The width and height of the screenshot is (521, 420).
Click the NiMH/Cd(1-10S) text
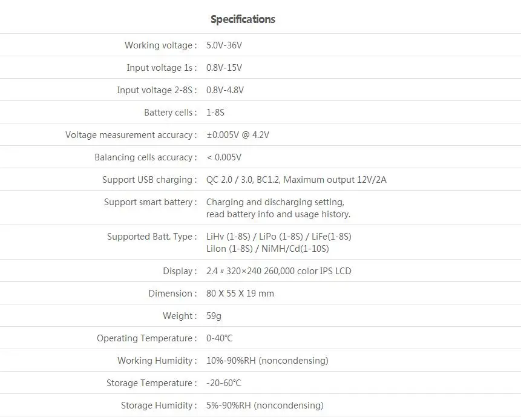coord(295,249)
